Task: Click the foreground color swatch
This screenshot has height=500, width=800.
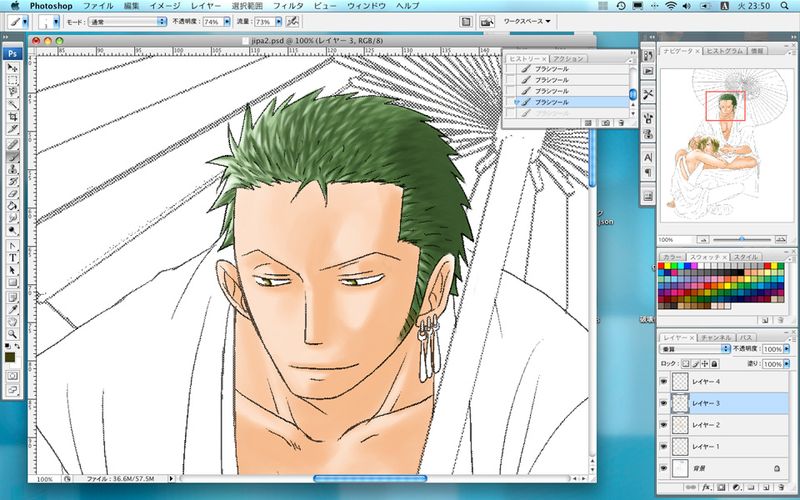Action: coord(10,358)
